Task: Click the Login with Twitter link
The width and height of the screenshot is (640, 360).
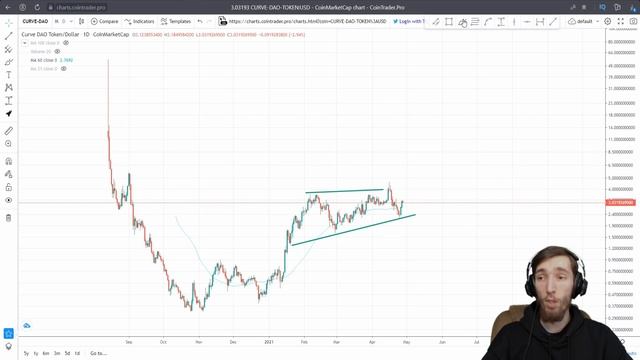Action: click(409, 21)
